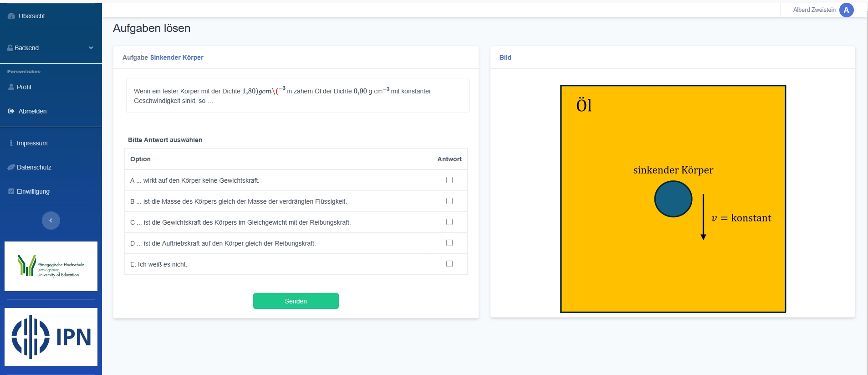Viewport: 868px width, 375px height.
Task: Select the checkbox for option C
Action: (449, 222)
